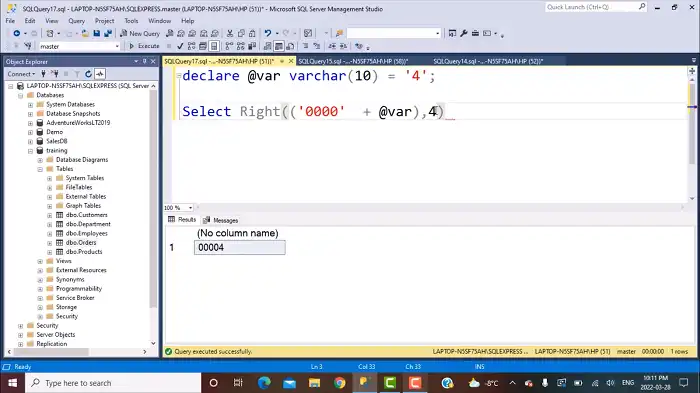Screen dimensions: 700x393
Task: Open Microsoft Edge from the taskbar
Action: tap(264, 383)
